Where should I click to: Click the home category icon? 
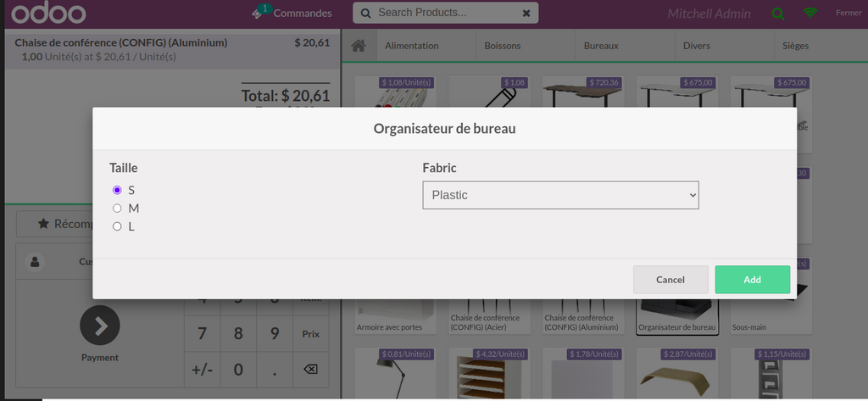359,46
